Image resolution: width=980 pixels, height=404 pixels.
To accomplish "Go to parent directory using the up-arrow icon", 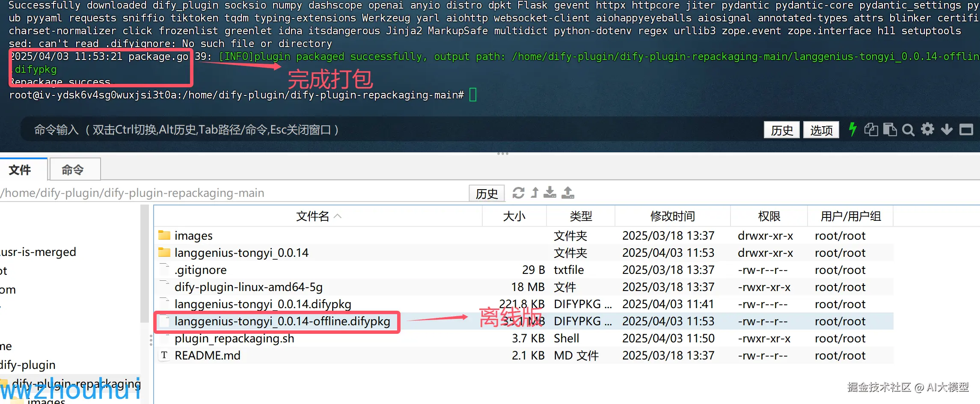I will click(x=534, y=193).
